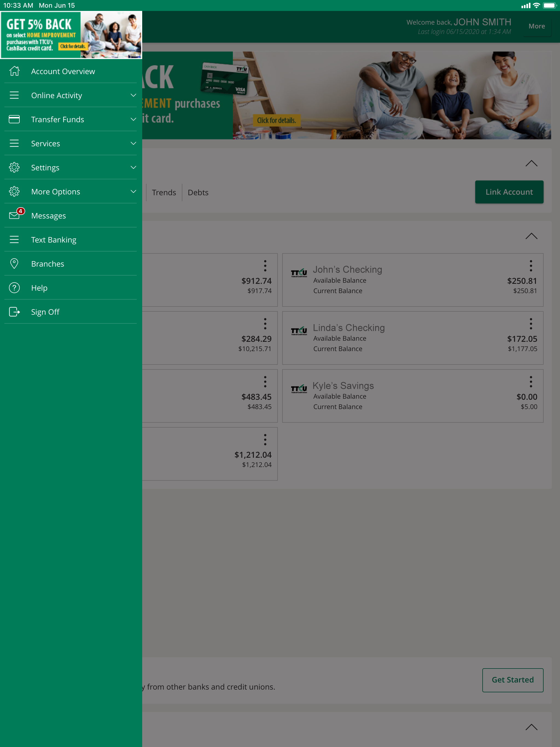The width and height of the screenshot is (560, 747).
Task: Switch to the Trends tab
Action: click(x=164, y=192)
